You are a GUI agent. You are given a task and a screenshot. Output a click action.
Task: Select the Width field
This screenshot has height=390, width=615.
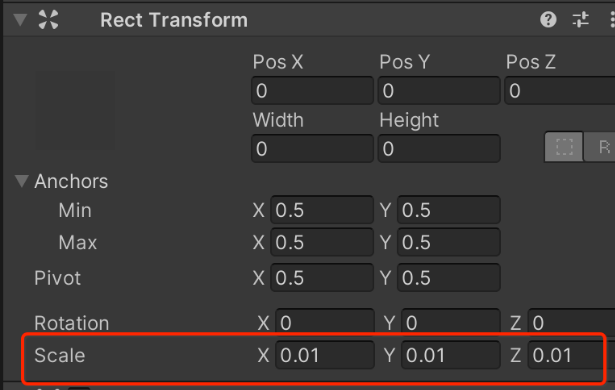312,149
